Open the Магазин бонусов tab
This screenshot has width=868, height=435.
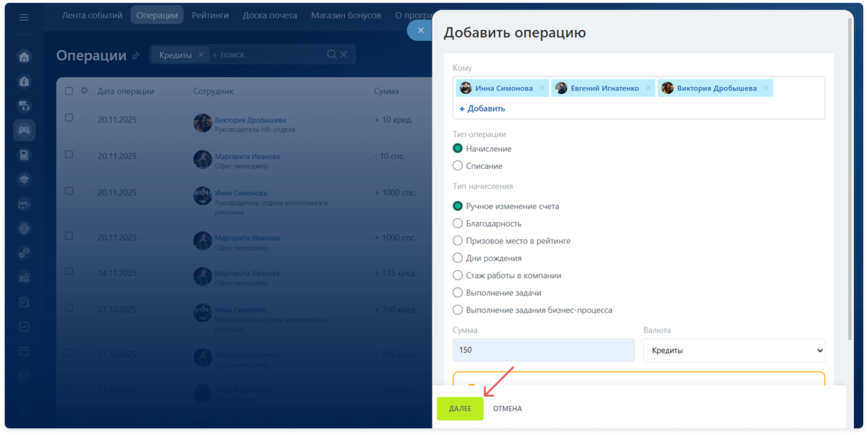tap(346, 15)
